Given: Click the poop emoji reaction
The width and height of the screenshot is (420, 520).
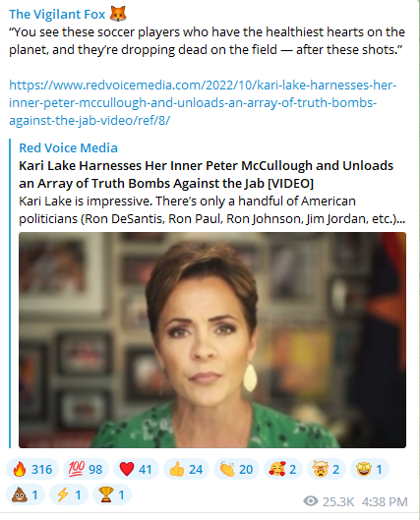Looking at the screenshot, I should [26, 494].
